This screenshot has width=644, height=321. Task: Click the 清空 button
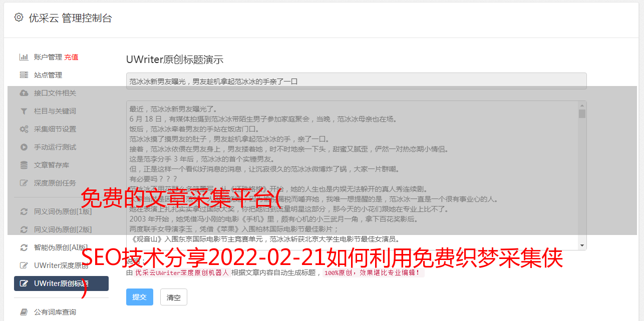coord(173,297)
